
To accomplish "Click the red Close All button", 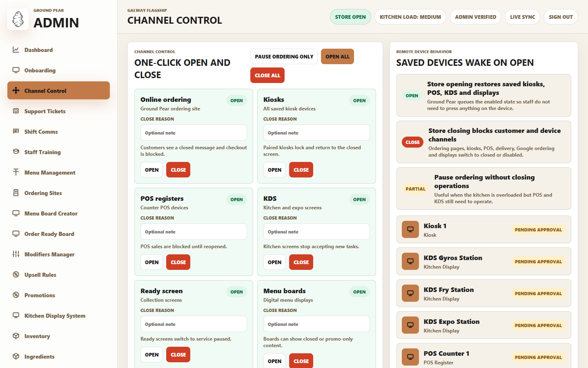I will tap(267, 75).
